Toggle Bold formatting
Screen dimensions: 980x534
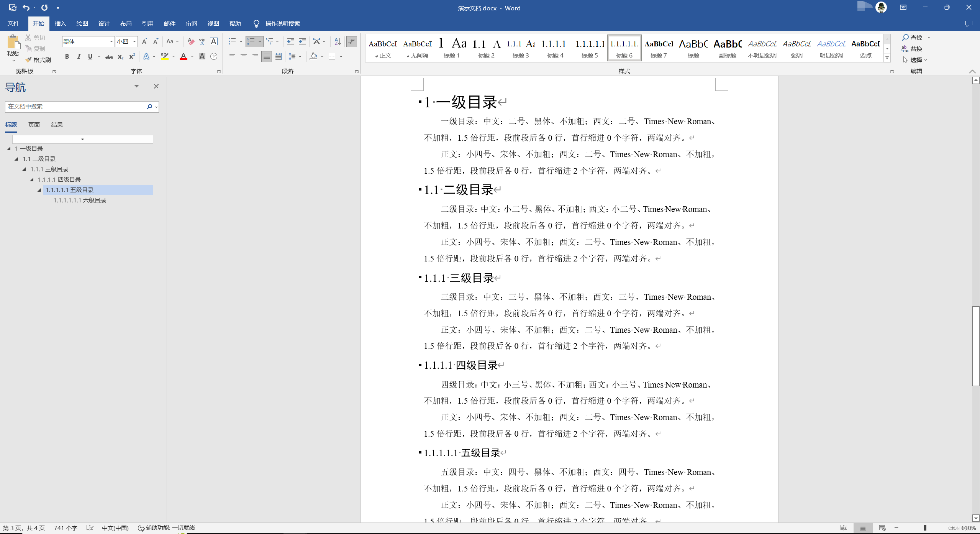tap(67, 56)
